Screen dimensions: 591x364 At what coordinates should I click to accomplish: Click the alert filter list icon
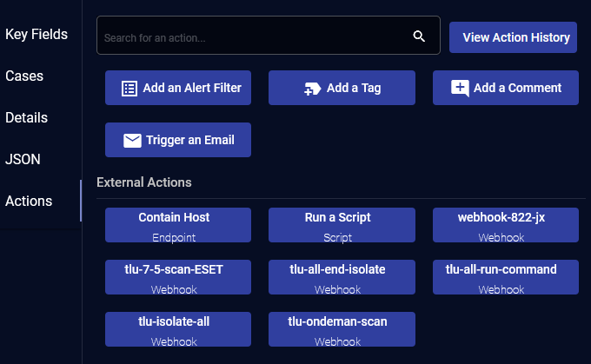click(129, 88)
